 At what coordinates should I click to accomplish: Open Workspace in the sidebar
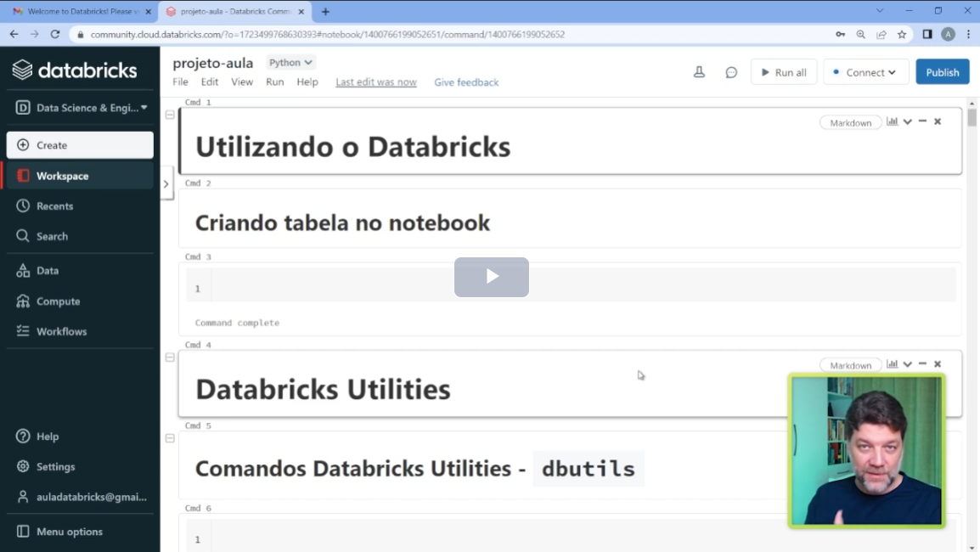[80, 177]
